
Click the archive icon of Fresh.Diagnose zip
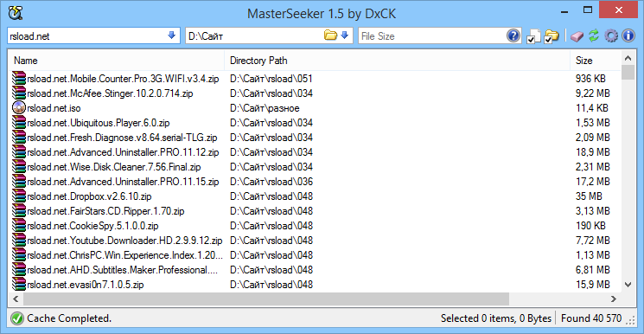[19, 138]
